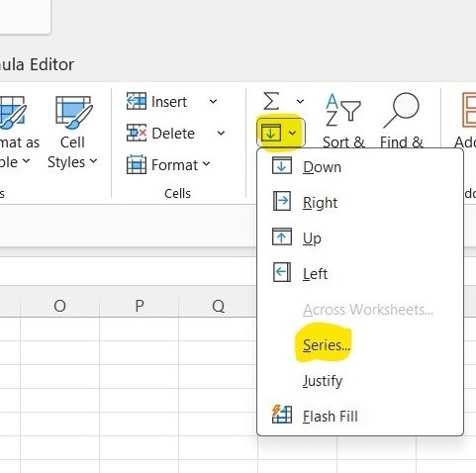
Task: Select column P header
Action: tap(140, 306)
